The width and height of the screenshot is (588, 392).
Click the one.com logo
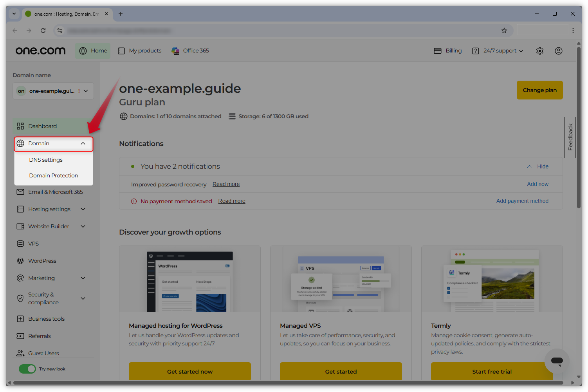pyautogui.click(x=40, y=51)
